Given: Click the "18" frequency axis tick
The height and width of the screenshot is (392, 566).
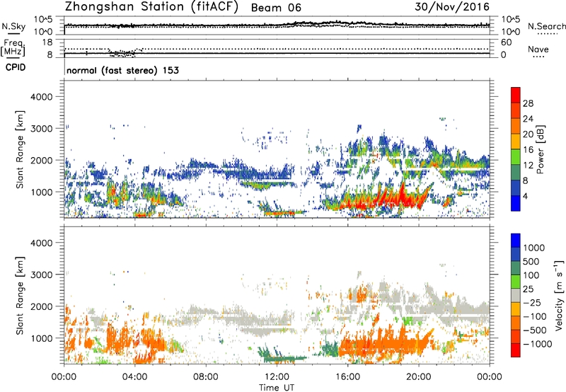Looking at the screenshot, I should click(47, 42).
